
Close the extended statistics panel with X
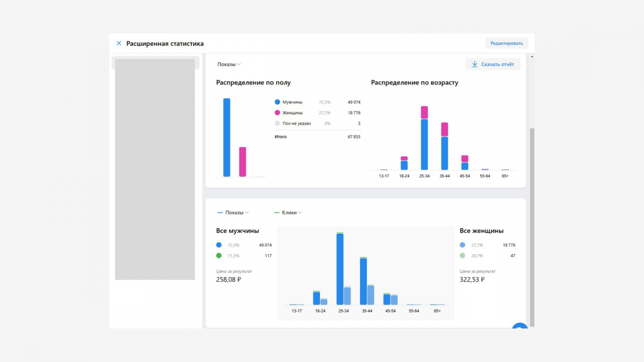pyautogui.click(x=119, y=43)
